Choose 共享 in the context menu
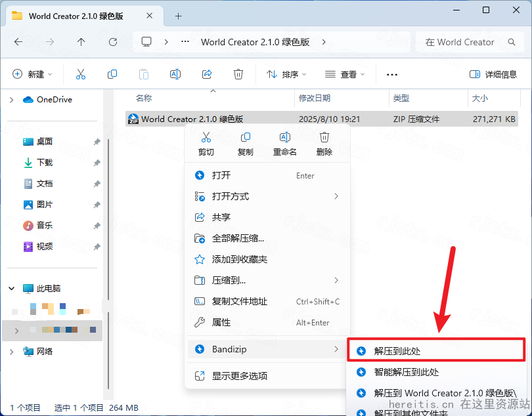This screenshot has width=532, height=416. click(267, 217)
